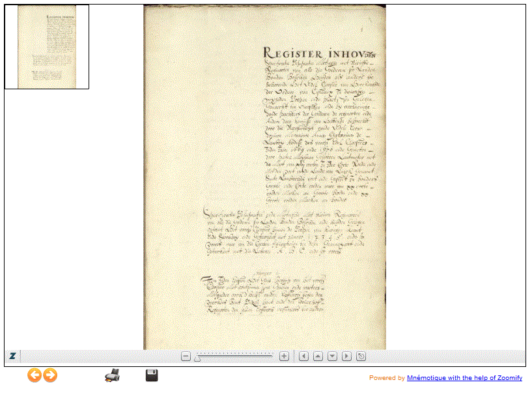The image size is (532, 393).
Task: Pan the document up with arrow button
Action: pyautogui.click(x=318, y=356)
